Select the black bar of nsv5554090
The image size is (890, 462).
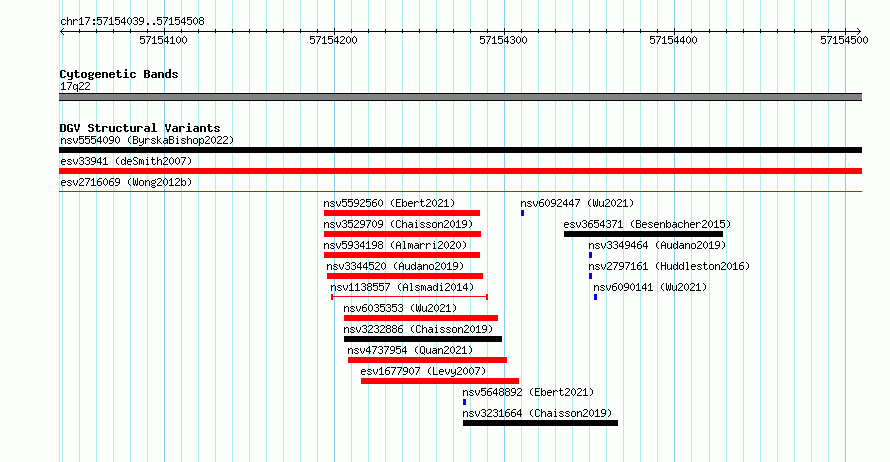(x=460, y=150)
